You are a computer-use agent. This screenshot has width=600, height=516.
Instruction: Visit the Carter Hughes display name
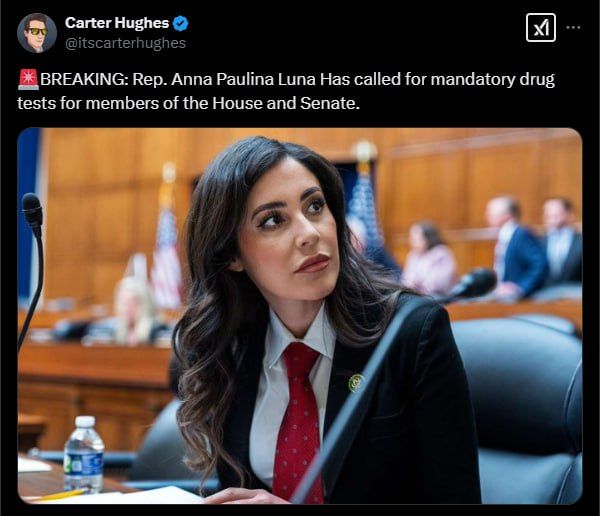(117, 23)
